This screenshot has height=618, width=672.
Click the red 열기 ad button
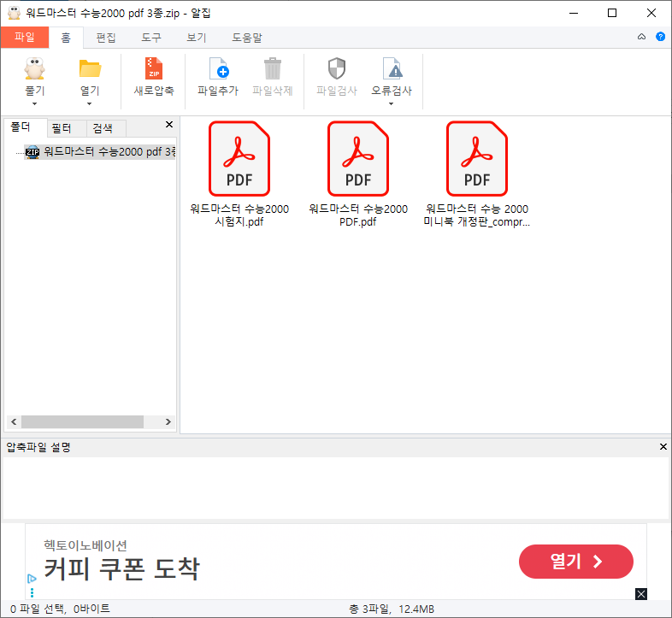575,562
